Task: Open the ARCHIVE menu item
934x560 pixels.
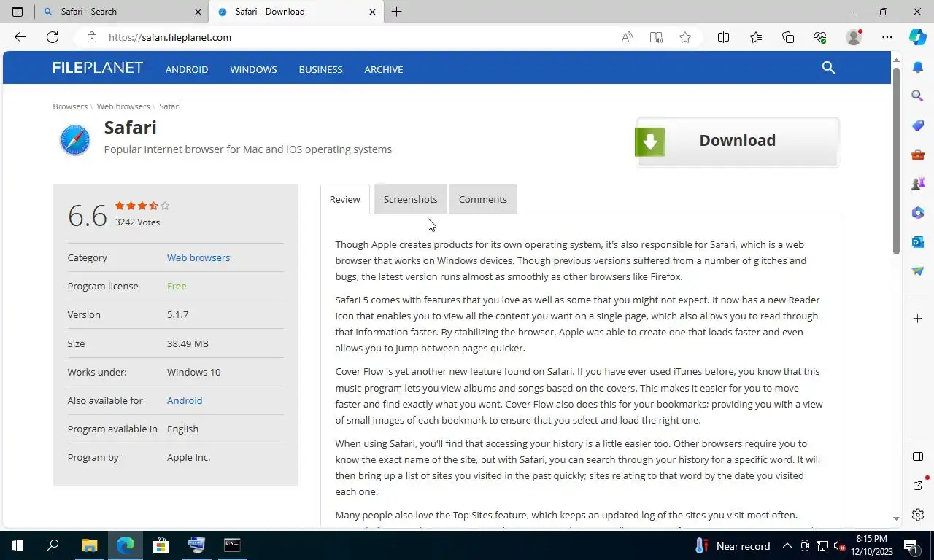Action: click(x=384, y=69)
